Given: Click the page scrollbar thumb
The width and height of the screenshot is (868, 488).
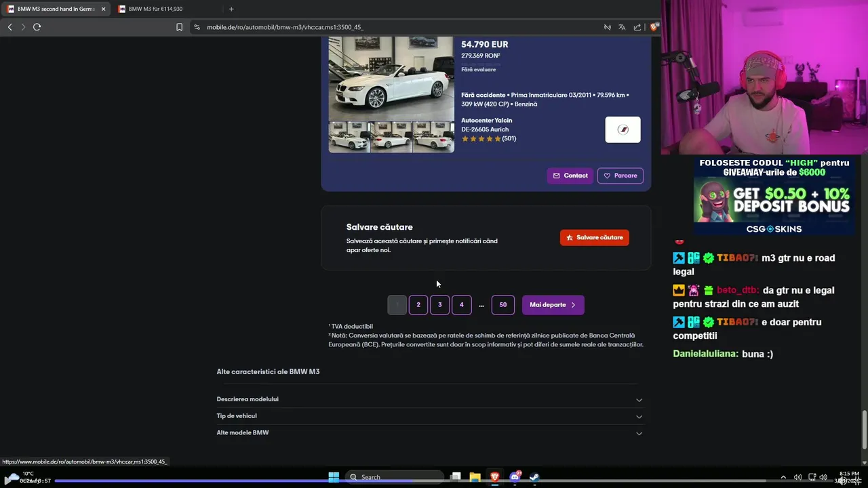Looking at the screenshot, I should tap(865, 430).
